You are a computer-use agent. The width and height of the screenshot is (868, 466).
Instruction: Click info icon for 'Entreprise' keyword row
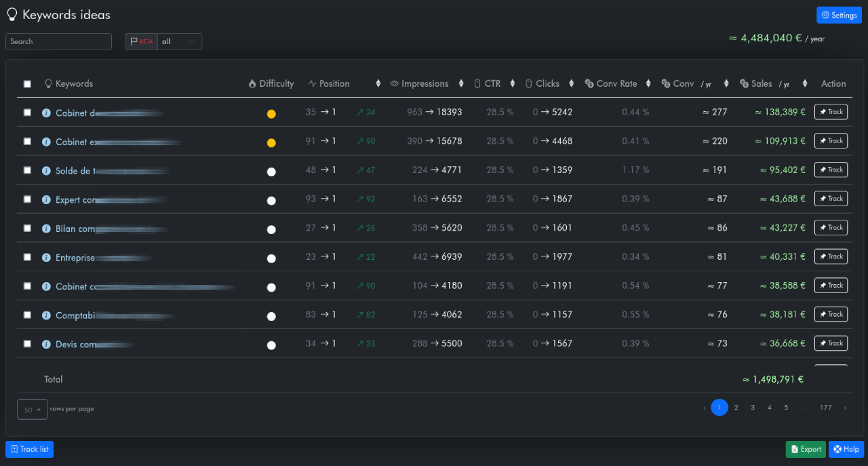(x=46, y=258)
